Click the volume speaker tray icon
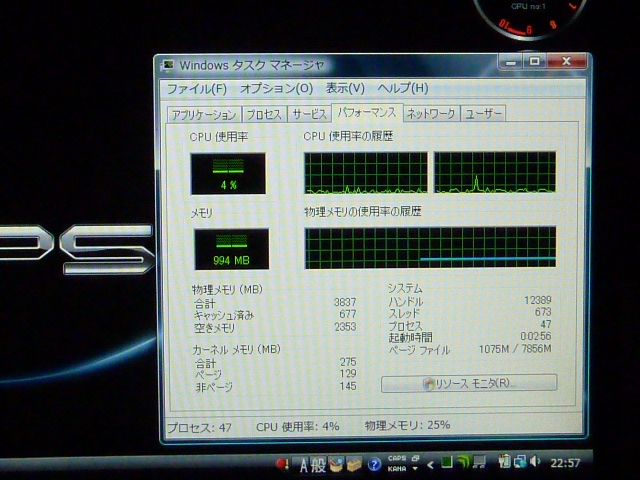The height and width of the screenshot is (480, 640). pyautogui.click(x=535, y=462)
